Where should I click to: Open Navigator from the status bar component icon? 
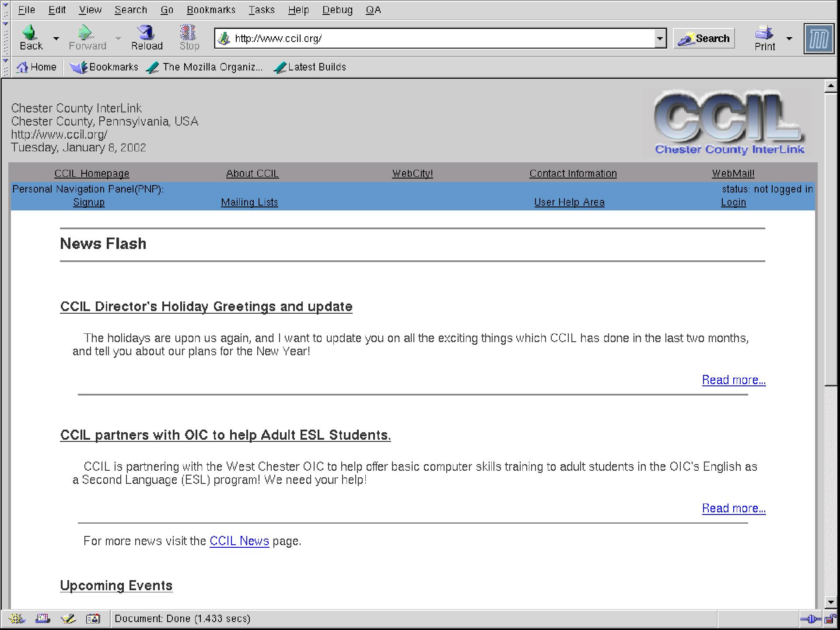(x=17, y=619)
